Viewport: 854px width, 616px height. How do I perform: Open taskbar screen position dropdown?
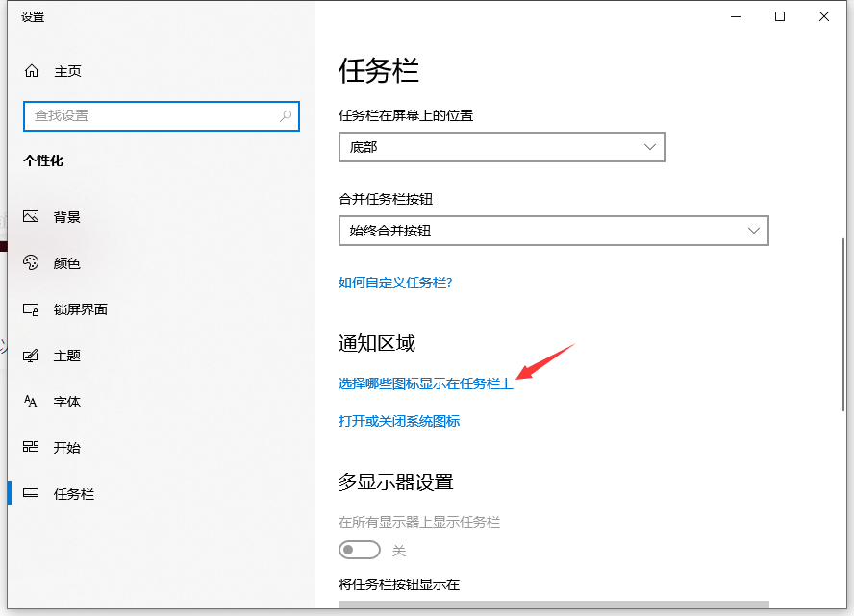(501, 148)
